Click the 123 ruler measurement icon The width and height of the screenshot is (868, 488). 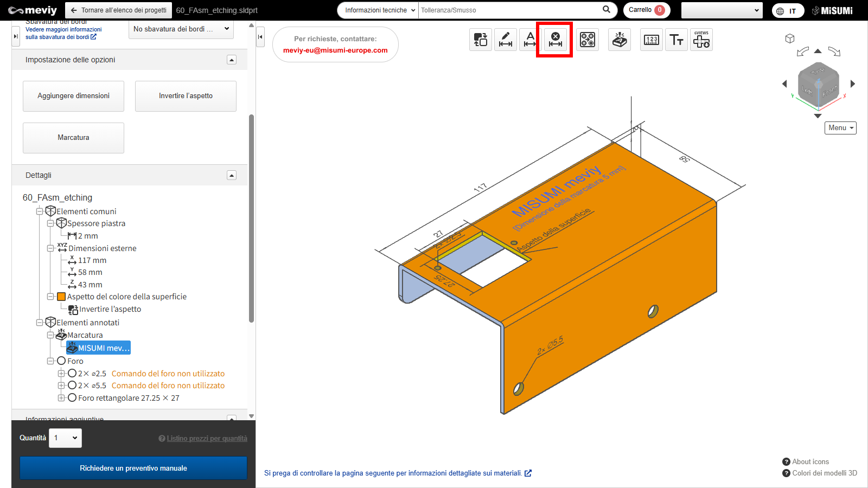click(x=651, y=40)
